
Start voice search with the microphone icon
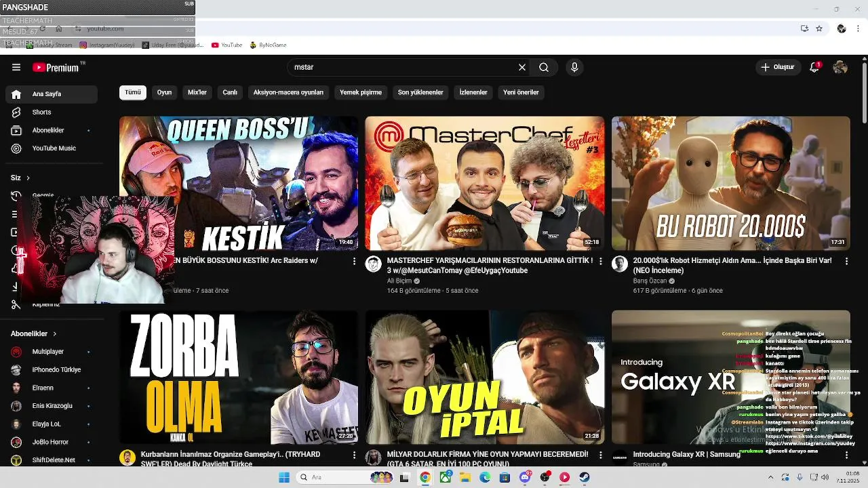coord(574,67)
